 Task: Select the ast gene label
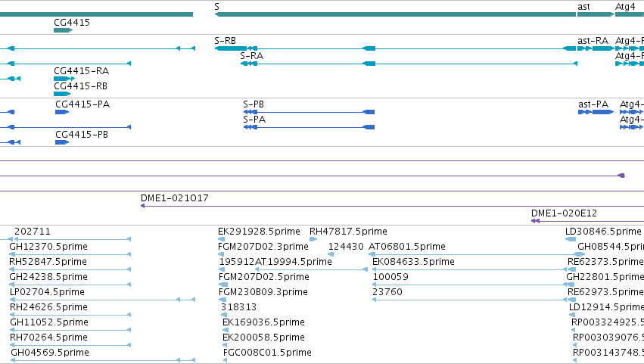583,7
